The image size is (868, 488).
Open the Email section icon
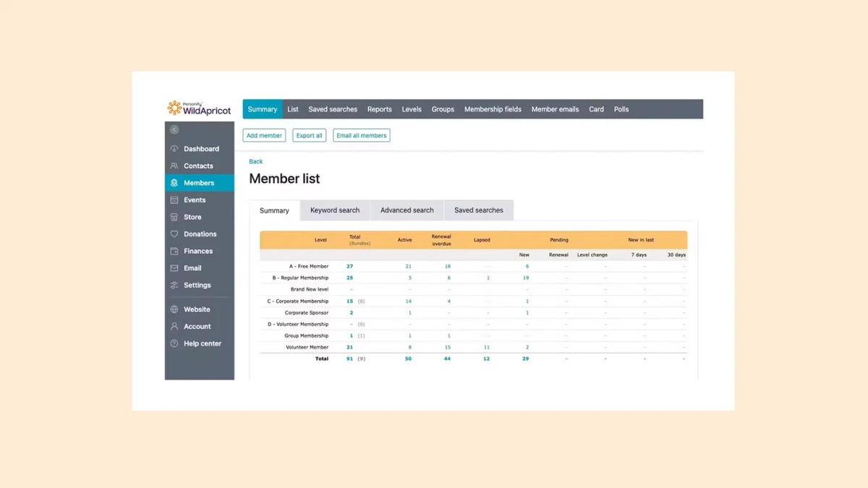pos(174,268)
